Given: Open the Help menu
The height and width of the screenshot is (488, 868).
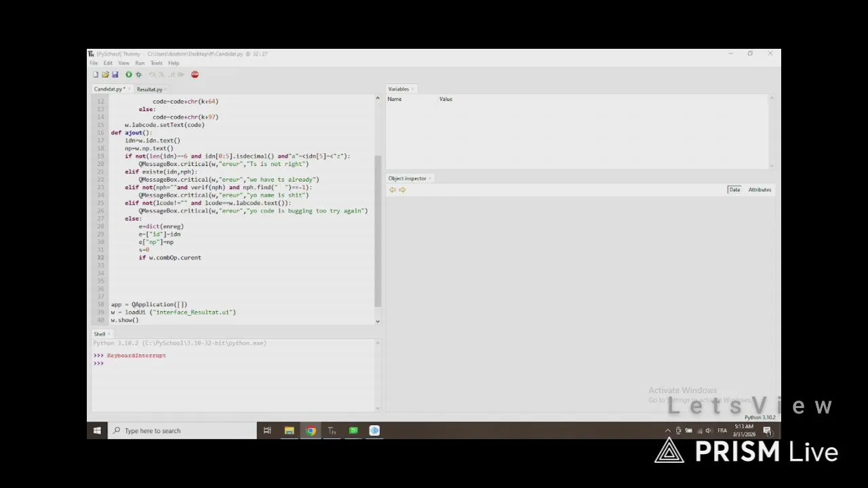Looking at the screenshot, I should 174,63.
